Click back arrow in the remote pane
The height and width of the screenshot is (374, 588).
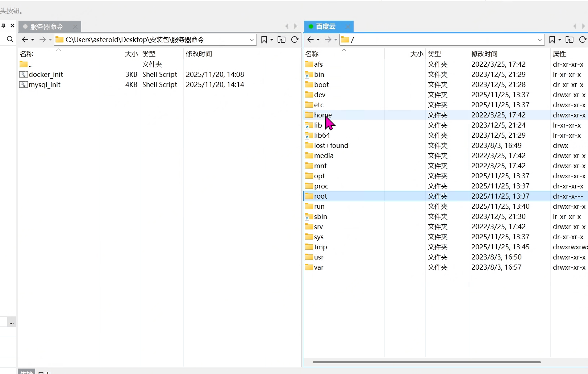[x=310, y=40]
